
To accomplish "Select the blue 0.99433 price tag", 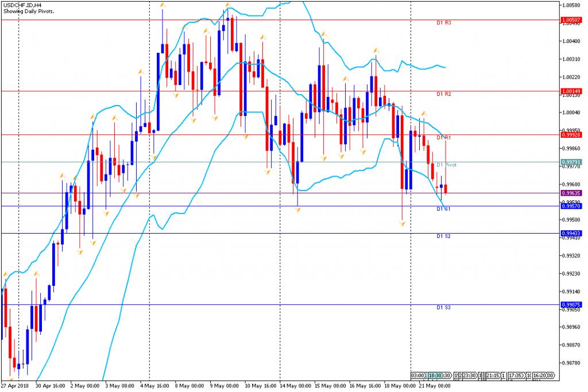I will pyautogui.click(x=572, y=233).
